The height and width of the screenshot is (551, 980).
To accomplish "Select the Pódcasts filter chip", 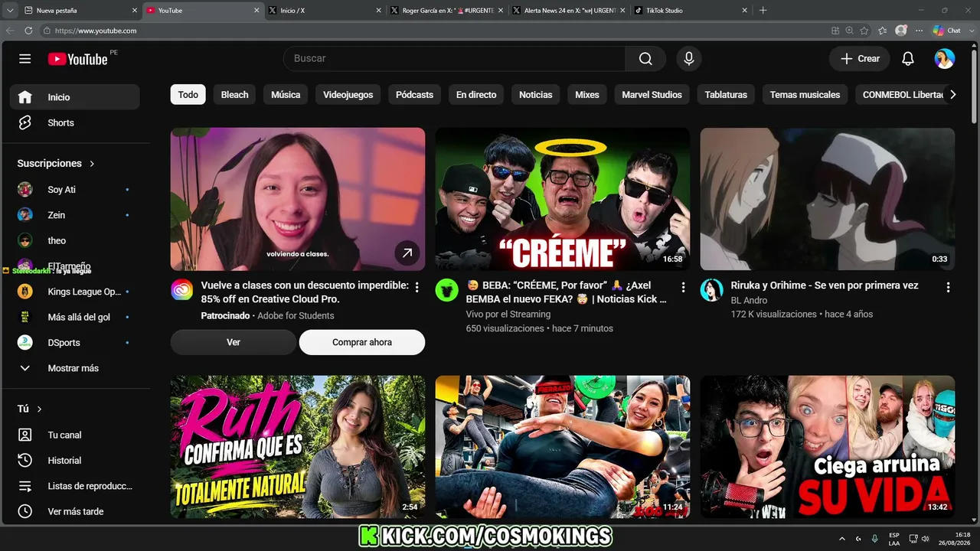I will [414, 95].
